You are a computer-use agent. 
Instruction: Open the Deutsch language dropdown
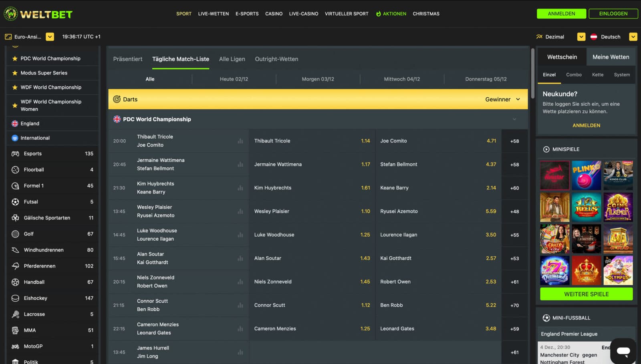633,37
